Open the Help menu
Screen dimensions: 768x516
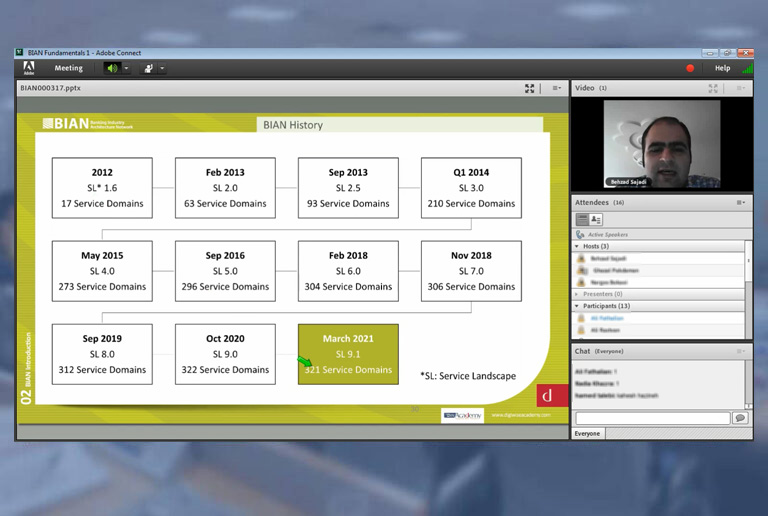[x=722, y=68]
